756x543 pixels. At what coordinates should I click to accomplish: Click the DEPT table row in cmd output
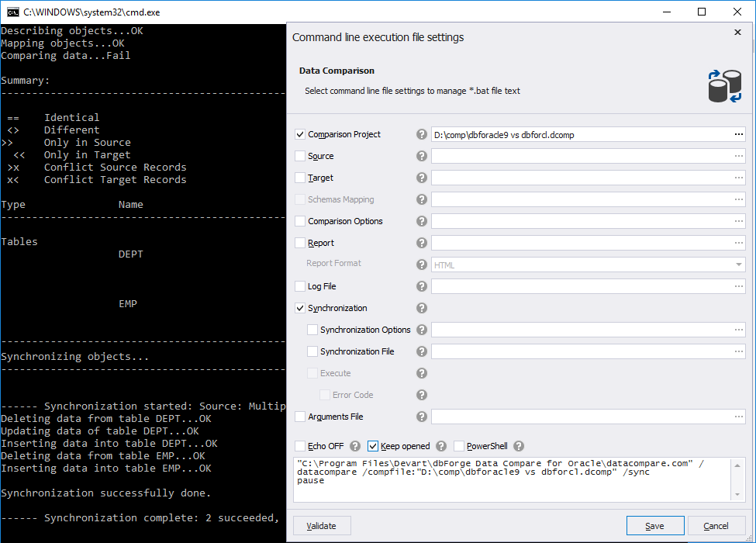coord(131,254)
